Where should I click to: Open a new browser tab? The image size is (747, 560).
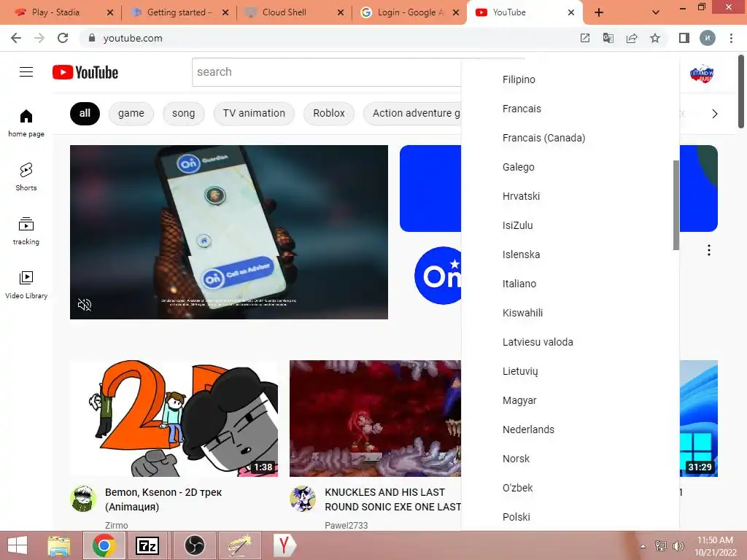pos(599,13)
